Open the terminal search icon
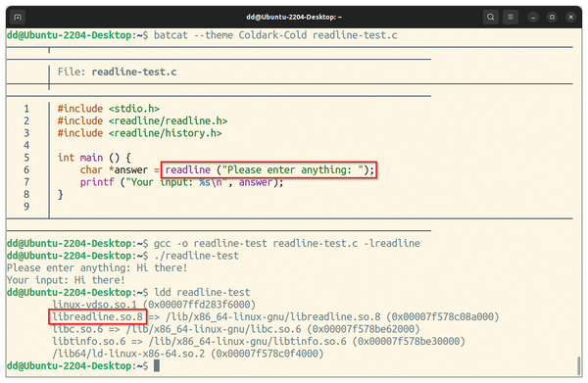This screenshot has height=383, width=588. coord(490,18)
